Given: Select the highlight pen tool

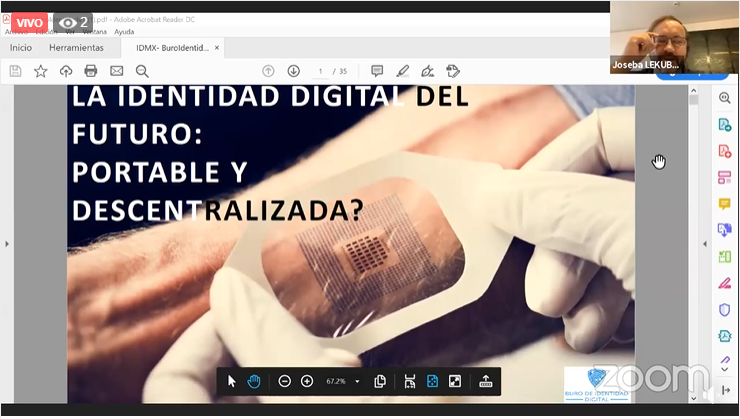Looking at the screenshot, I should point(402,71).
